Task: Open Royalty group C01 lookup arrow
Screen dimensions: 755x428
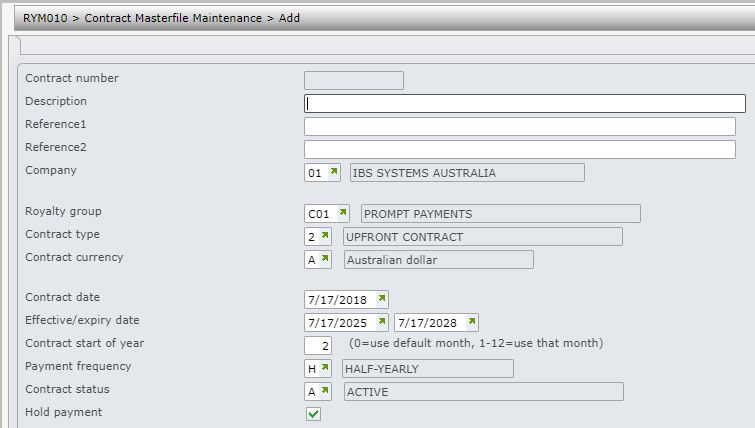Action: click(343, 212)
